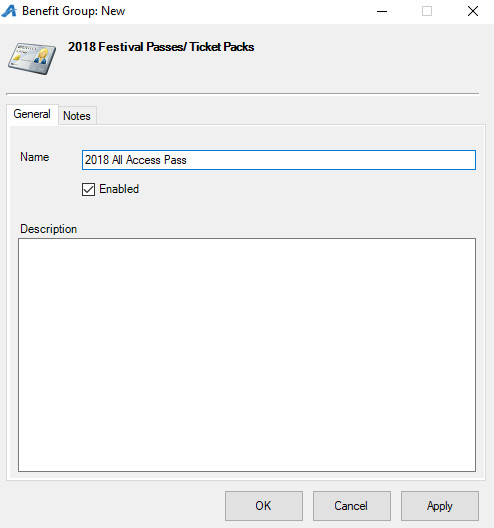The image size is (494, 528).
Task: Click the blue application logo in title bar
Action: point(9,11)
